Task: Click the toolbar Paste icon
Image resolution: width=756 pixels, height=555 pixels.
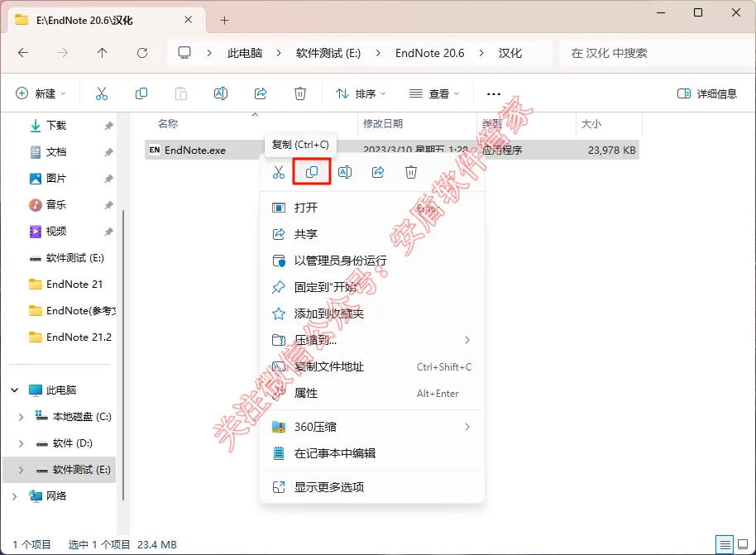Action: tap(181, 93)
